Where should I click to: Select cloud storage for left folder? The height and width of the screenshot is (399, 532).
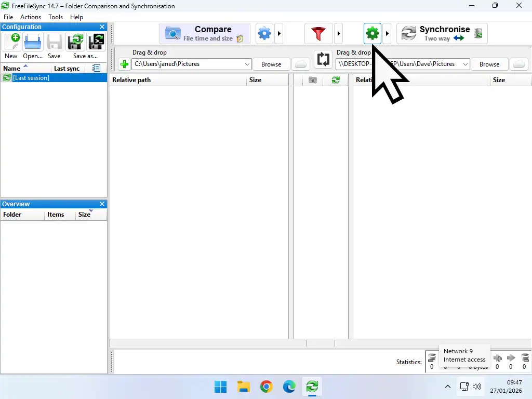(301, 64)
